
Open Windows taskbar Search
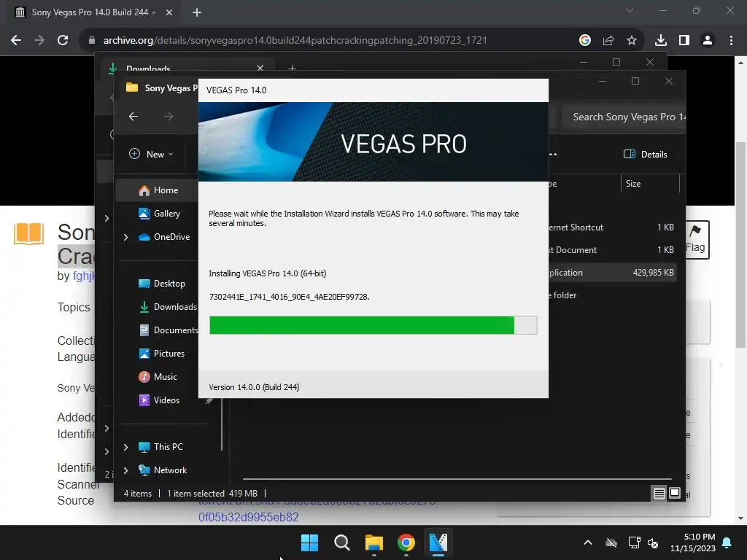pyautogui.click(x=341, y=542)
